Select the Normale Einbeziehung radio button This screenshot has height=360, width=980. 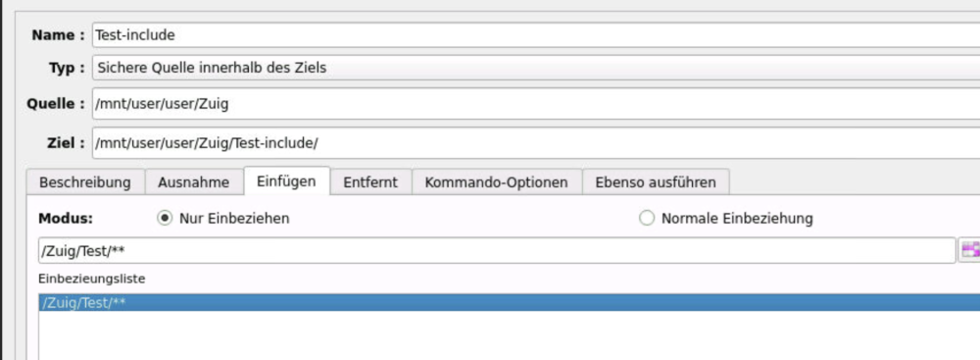[647, 219]
